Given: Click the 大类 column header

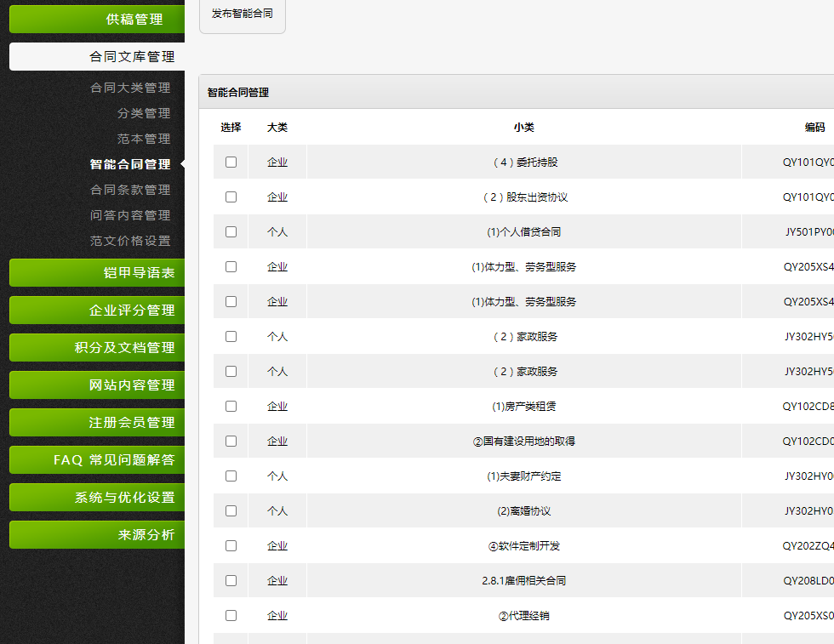Looking at the screenshot, I should [x=277, y=127].
